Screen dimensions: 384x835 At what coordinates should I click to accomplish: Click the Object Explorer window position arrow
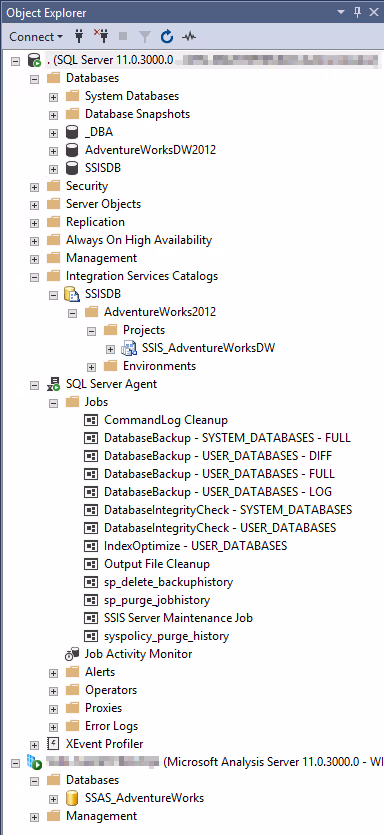(342, 12)
